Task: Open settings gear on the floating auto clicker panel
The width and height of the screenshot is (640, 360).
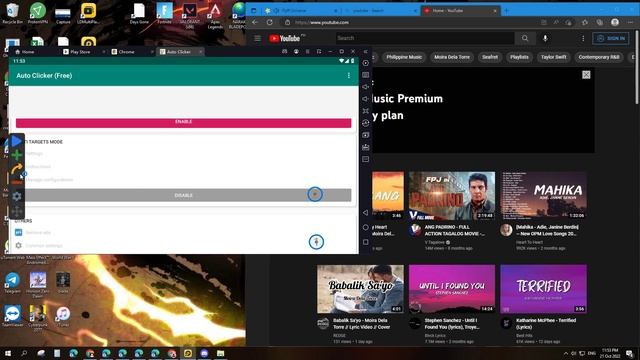Action: 17,196
